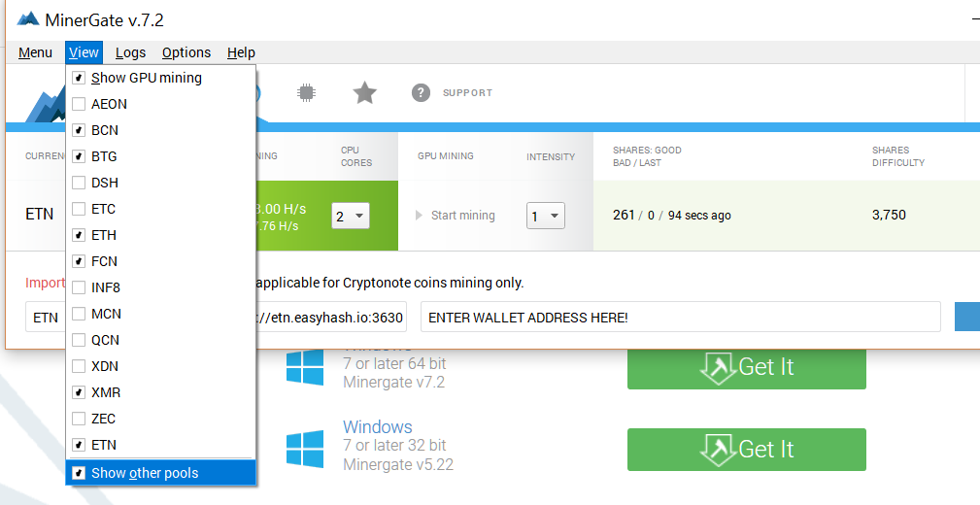This screenshot has height=505, width=980.
Task: Open the CPU chip miner icon
Action: 306,93
